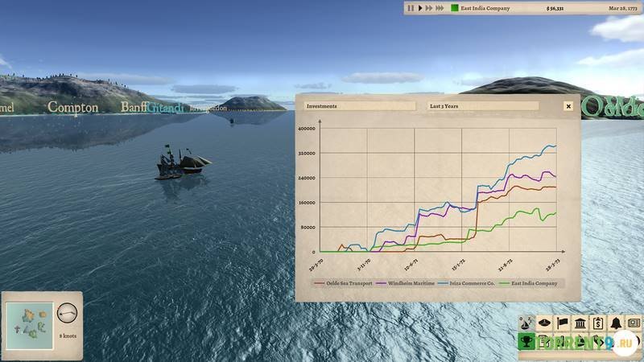Open the Last 3 Years range dropdown
This screenshot has width=644, height=362.
pyautogui.click(x=482, y=105)
